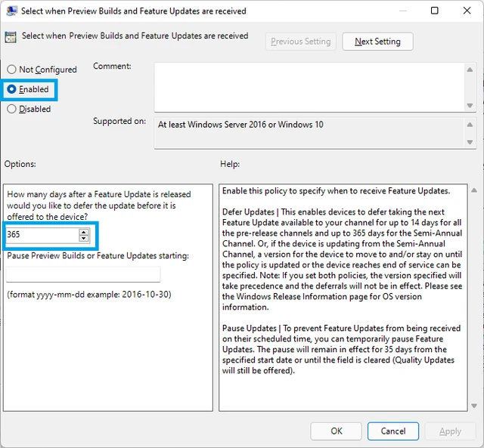This screenshot has width=484, height=448.
Task: Click the Pause Feature Updates date field
Action: pyautogui.click(x=83, y=274)
